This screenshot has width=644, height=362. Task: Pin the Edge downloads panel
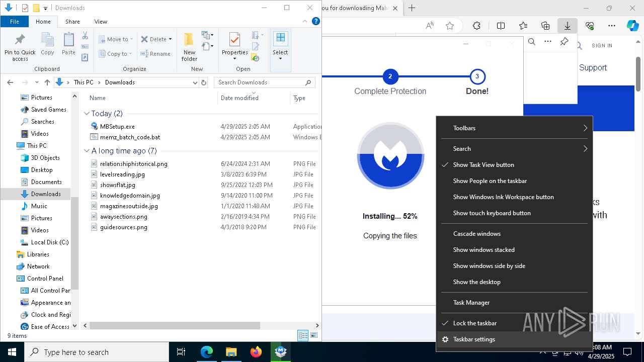click(564, 42)
